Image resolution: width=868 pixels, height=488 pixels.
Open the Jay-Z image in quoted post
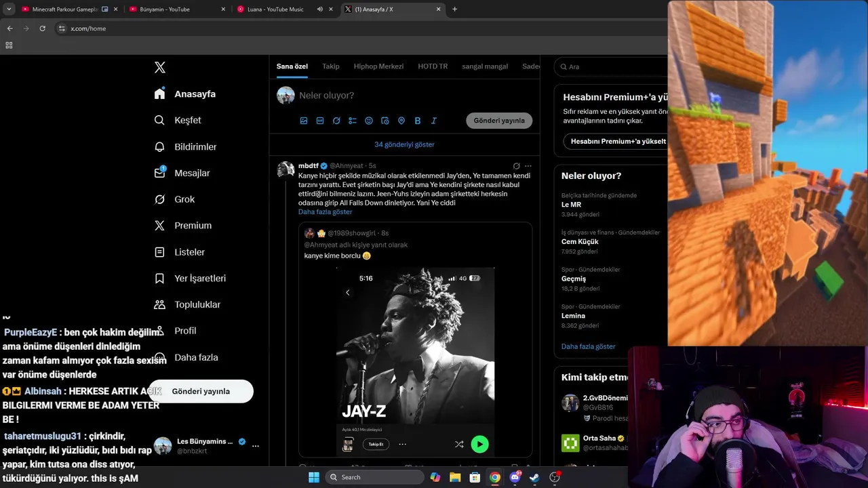(x=415, y=362)
